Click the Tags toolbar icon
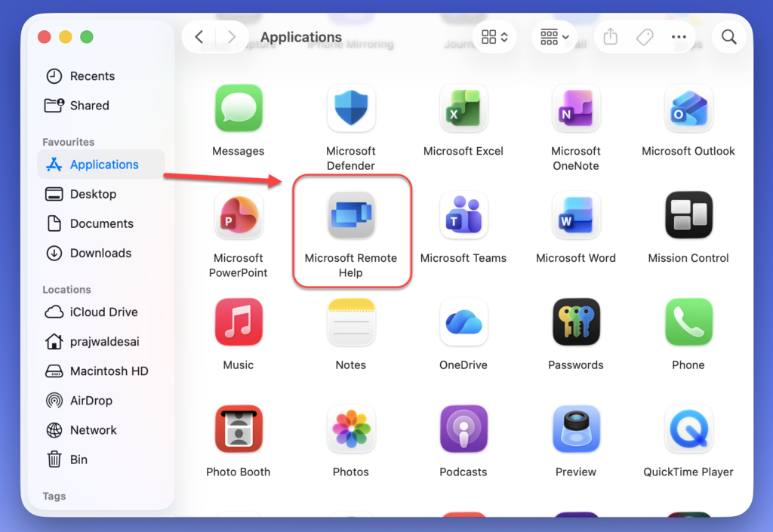The height and width of the screenshot is (532, 773). [645, 37]
